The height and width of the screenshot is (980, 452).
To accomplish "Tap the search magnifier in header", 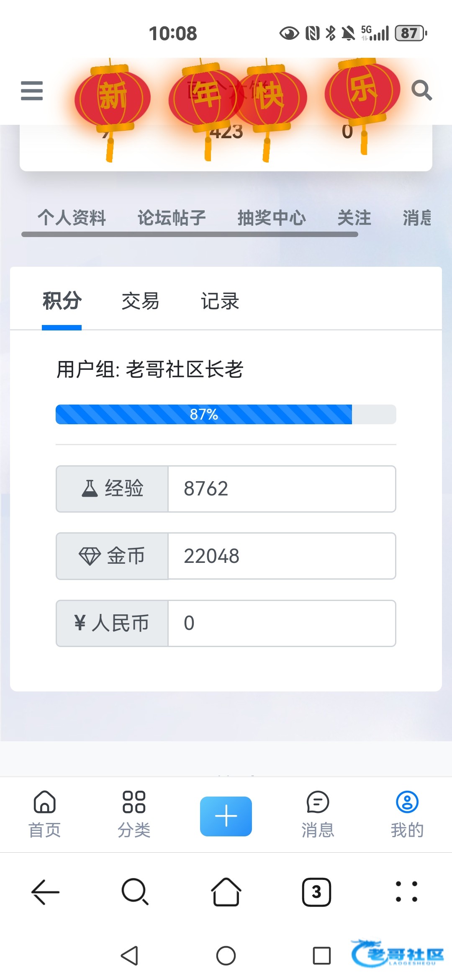I will click(x=421, y=90).
